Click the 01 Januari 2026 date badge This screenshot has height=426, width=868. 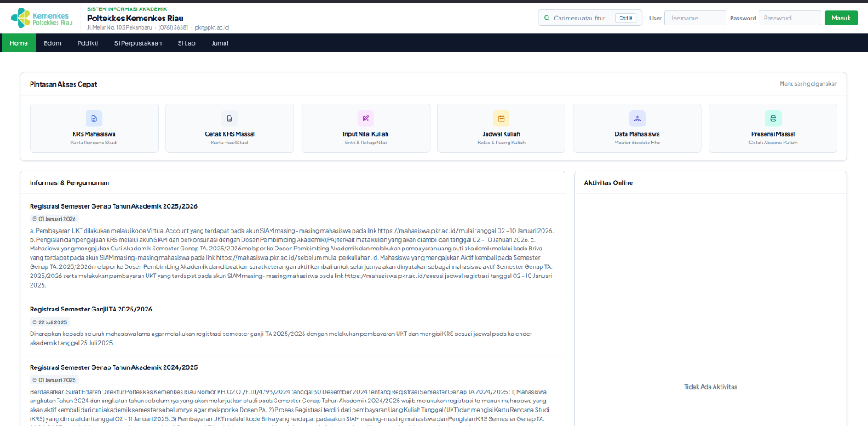[53, 219]
